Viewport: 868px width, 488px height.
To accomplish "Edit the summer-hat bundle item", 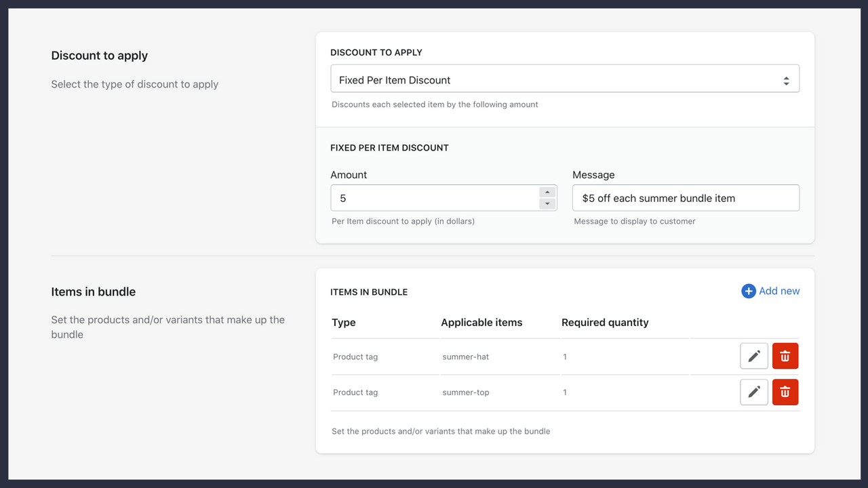I will pyautogui.click(x=753, y=357).
